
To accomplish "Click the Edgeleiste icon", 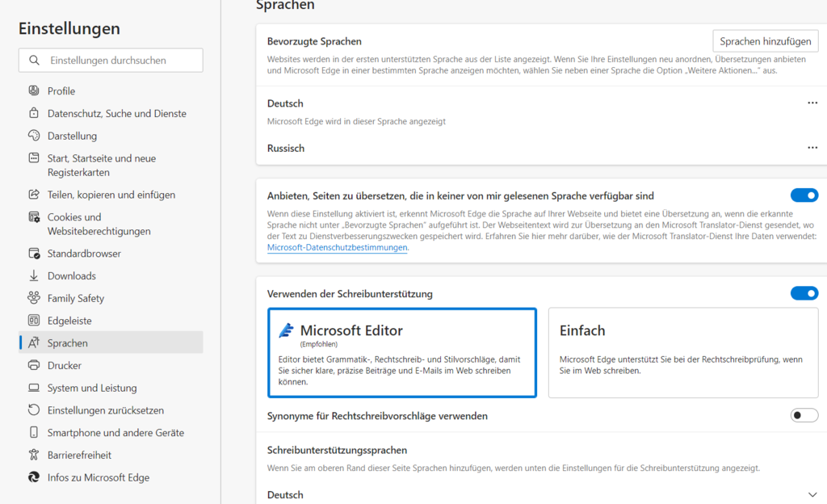I will [34, 320].
